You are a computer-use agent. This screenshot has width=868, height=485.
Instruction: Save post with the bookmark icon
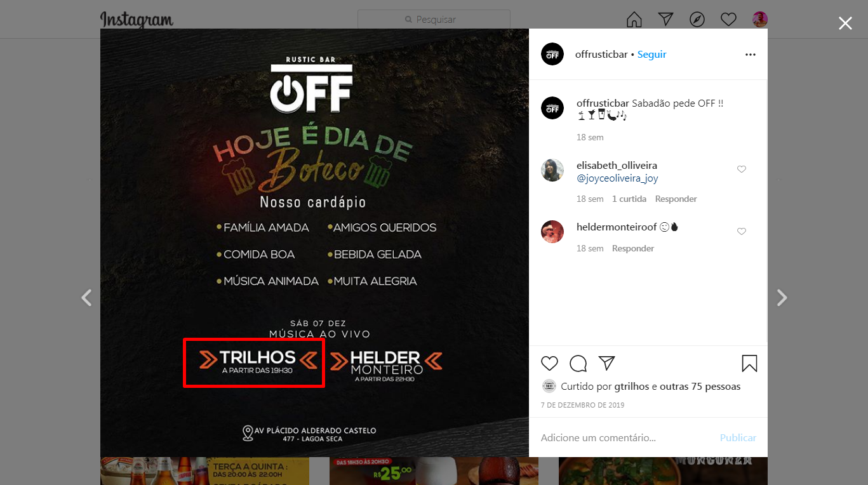749,363
